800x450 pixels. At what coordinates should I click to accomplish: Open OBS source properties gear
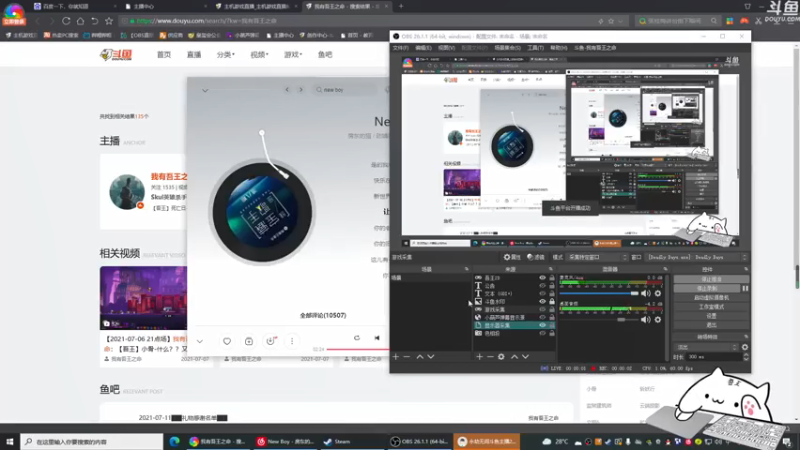pyautogui.click(x=501, y=357)
